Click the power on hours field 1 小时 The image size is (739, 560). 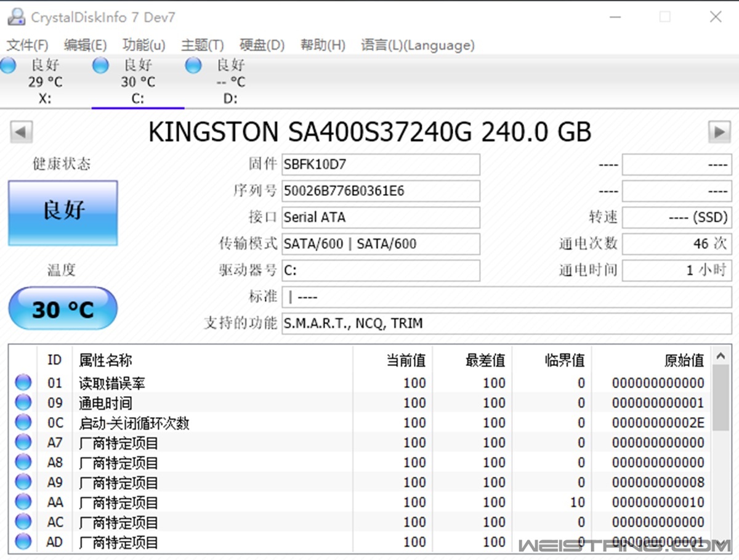click(677, 270)
